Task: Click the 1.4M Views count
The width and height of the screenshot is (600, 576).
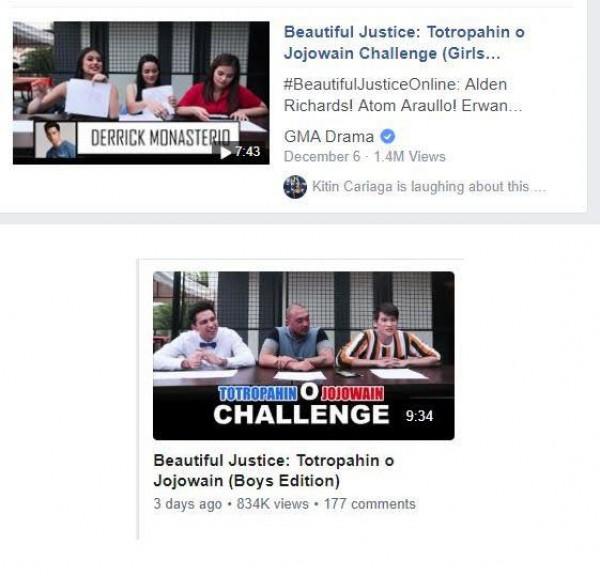Action: (x=409, y=157)
